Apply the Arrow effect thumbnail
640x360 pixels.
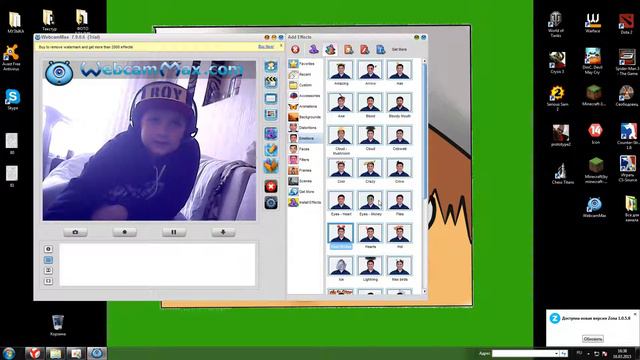click(x=370, y=70)
